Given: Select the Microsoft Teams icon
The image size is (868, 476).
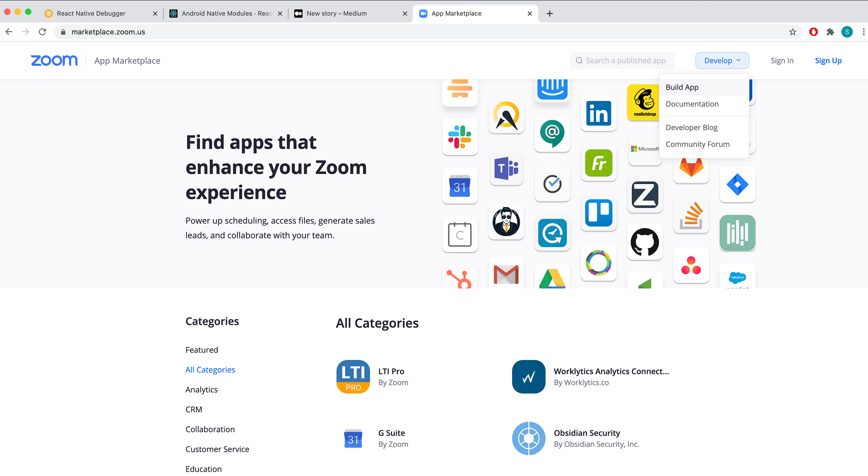Looking at the screenshot, I should 506,168.
